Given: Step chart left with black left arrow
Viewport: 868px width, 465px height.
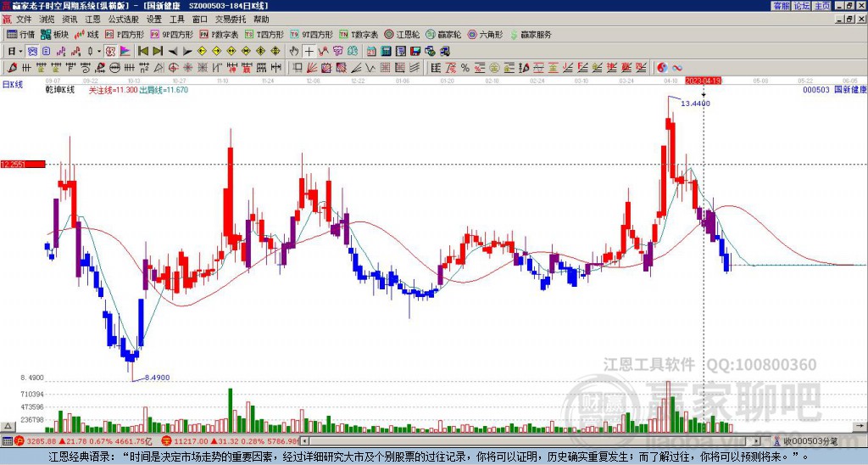Looking at the screenshot, I should pos(173,51).
